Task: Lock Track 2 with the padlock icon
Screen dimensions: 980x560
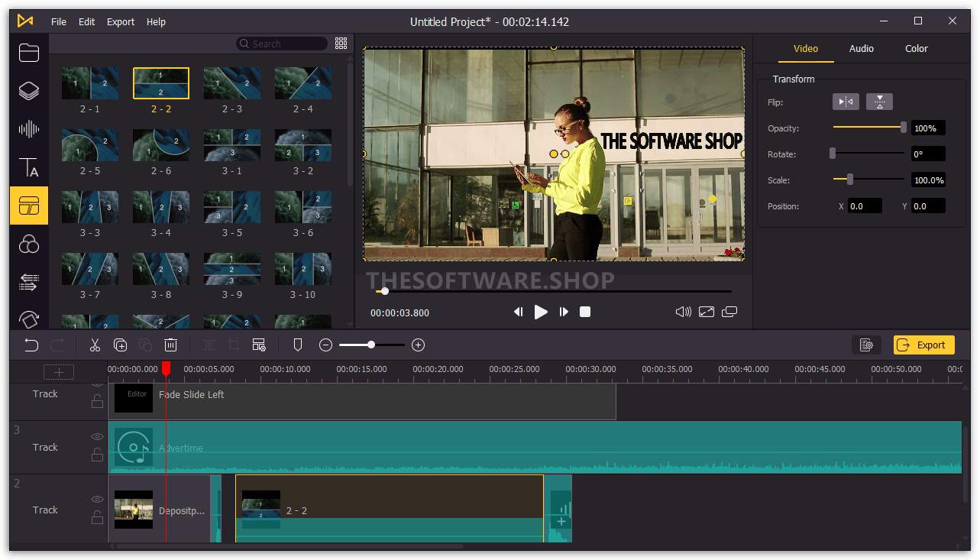Action: (97, 517)
